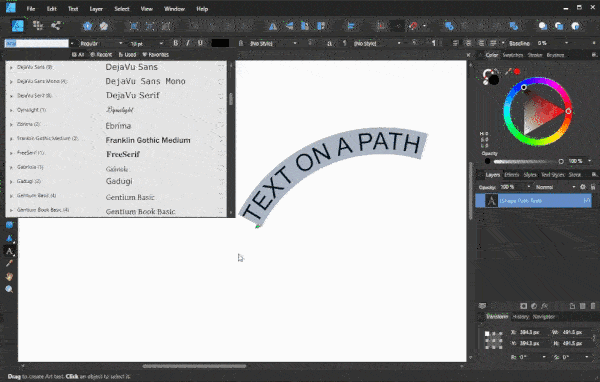The height and width of the screenshot is (382, 600).
Task: Expand the DejaVu Sans font family
Action: tap(11, 67)
